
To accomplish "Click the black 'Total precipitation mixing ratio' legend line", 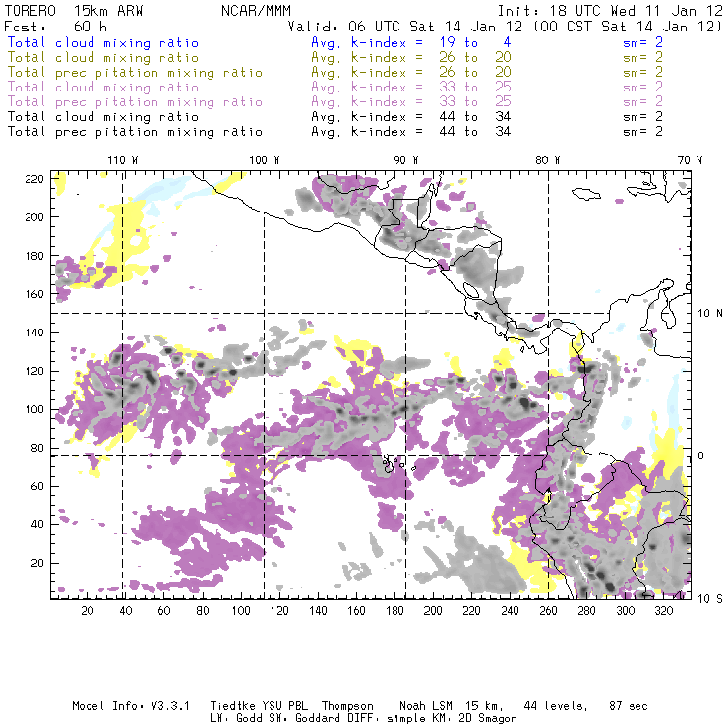I will pyautogui.click(x=135, y=133).
